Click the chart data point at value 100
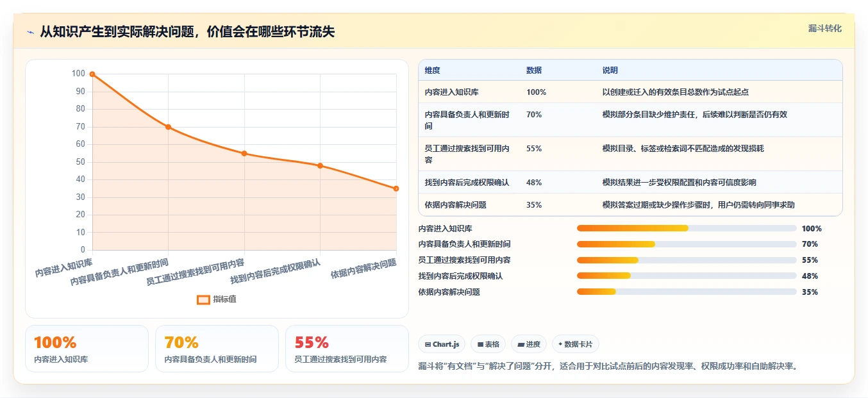The width and height of the screenshot is (868, 398). pyautogui.click(x=92, y=74)
